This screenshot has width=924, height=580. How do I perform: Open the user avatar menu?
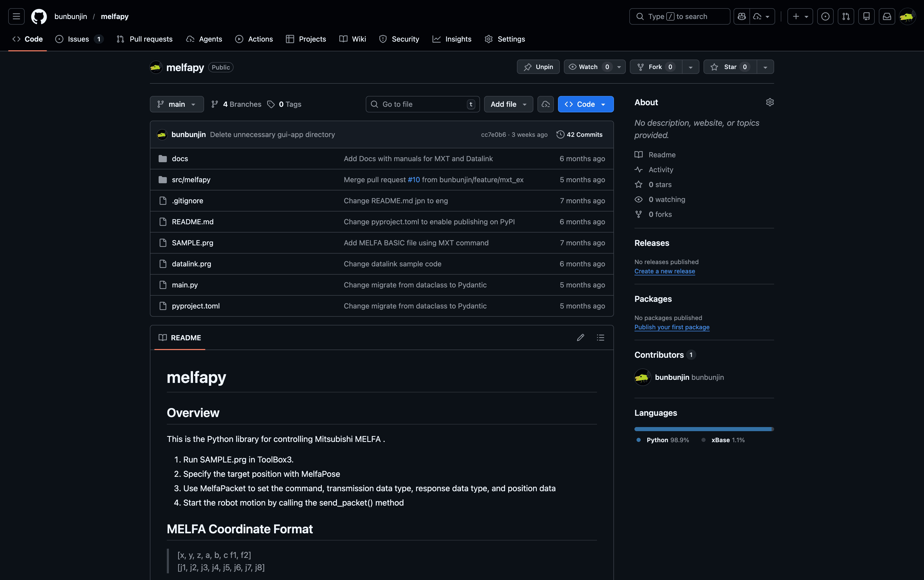(x=908, y=16)
